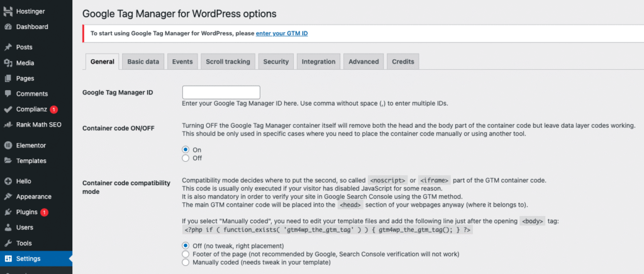Click the gtm4wp_the_gtm_tag PHP code snippet
The image size is (644, 274).
coord(327,231)
